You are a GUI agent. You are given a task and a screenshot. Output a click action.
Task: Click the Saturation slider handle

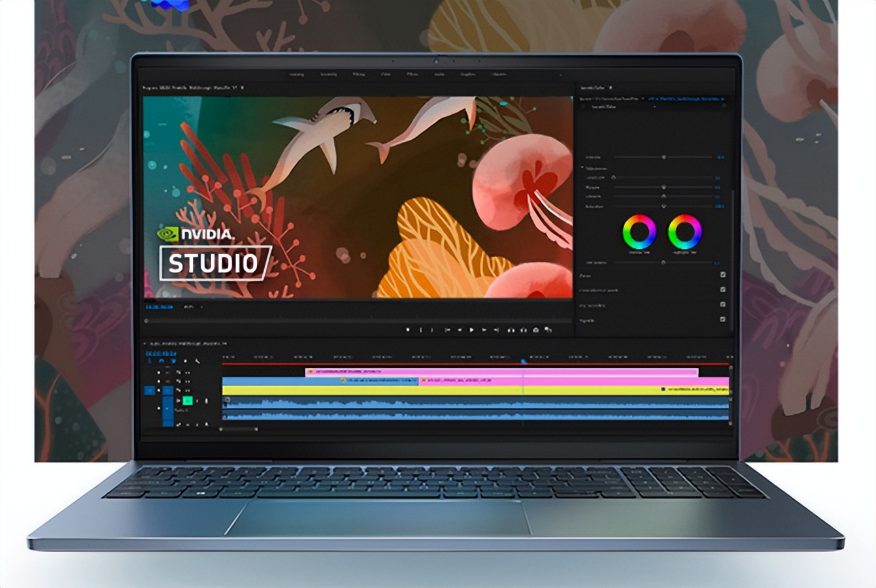tap(664, 206)
